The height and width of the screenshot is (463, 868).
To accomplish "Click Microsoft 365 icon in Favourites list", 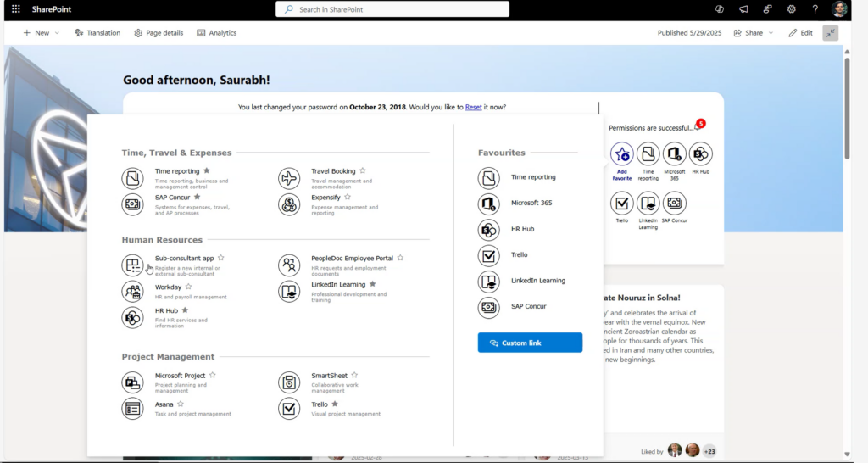I will [x=489, y=204].
